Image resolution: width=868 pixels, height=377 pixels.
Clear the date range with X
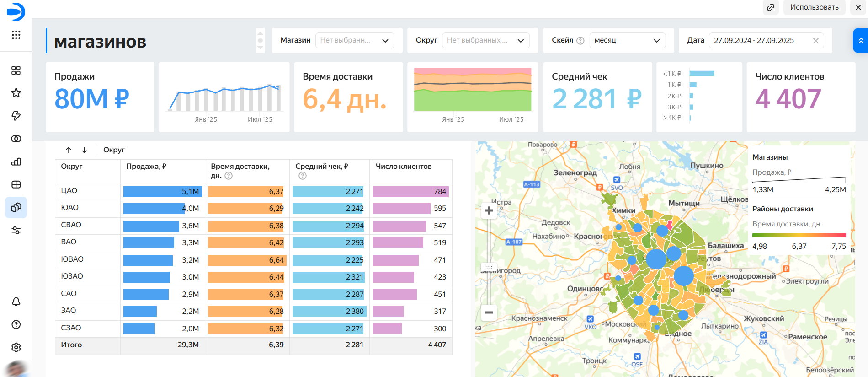[816, 41]
